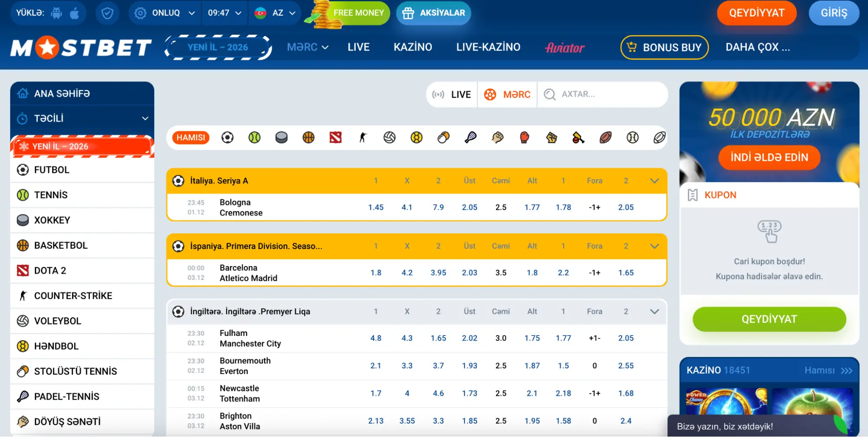
Task: Switch to LIVE events toggle
Action: (x=452, y=94)
